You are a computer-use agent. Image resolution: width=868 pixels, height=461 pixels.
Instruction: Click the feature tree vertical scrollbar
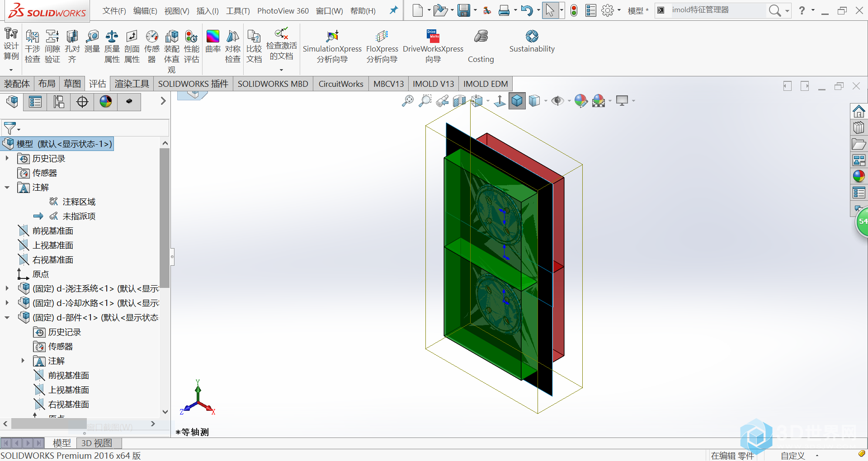pos(165,218)
